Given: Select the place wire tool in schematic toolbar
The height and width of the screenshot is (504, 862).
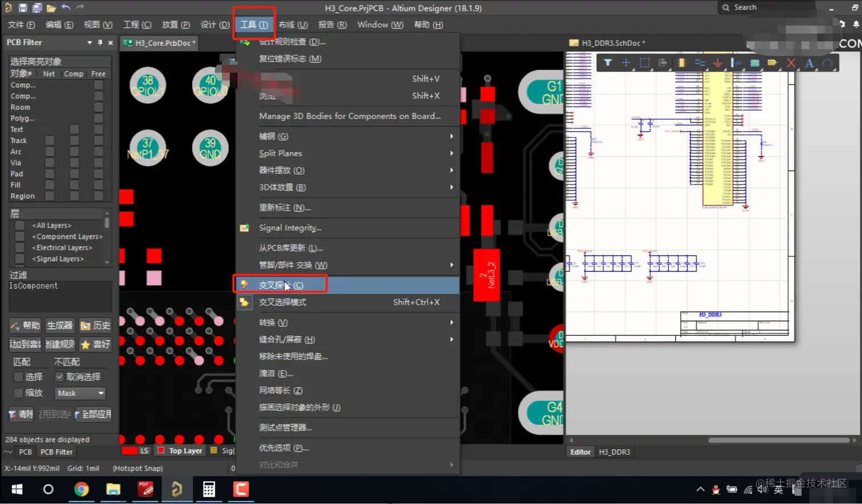Looking at the screenshot, I should point(700,63).
